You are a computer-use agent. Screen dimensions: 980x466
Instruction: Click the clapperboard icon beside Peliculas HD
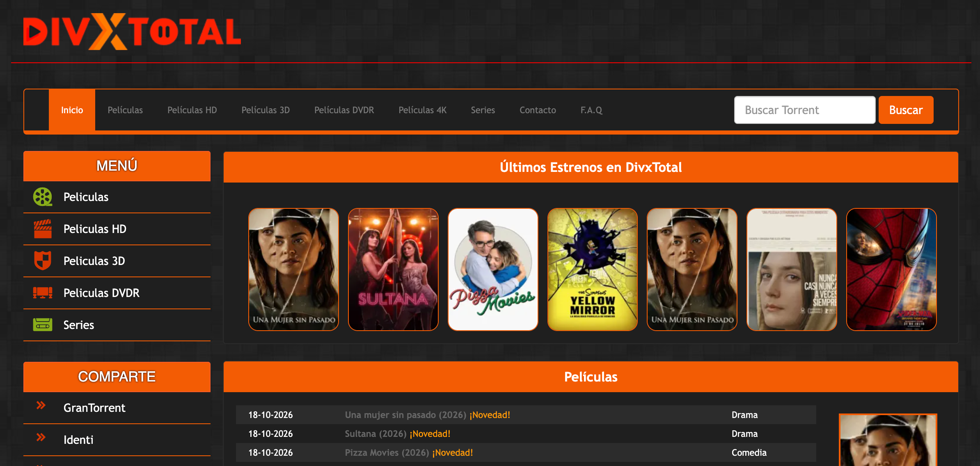pos(43,229)
